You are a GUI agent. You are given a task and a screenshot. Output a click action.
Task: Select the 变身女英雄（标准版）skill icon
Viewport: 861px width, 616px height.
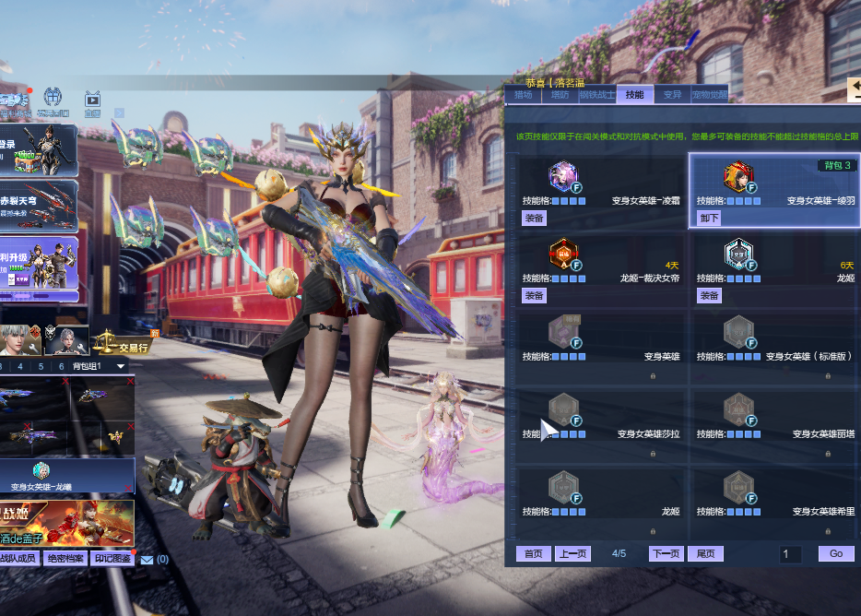(738, 332)
